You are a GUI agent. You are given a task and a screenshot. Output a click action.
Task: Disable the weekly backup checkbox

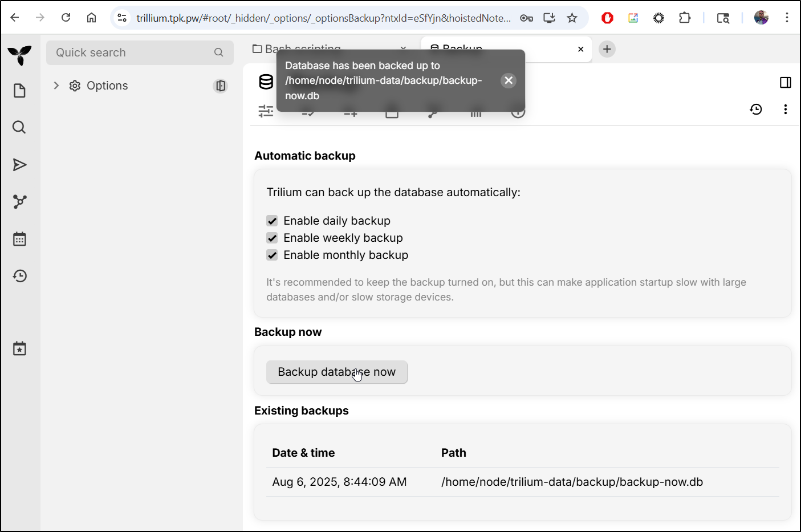tap(272, 238)
